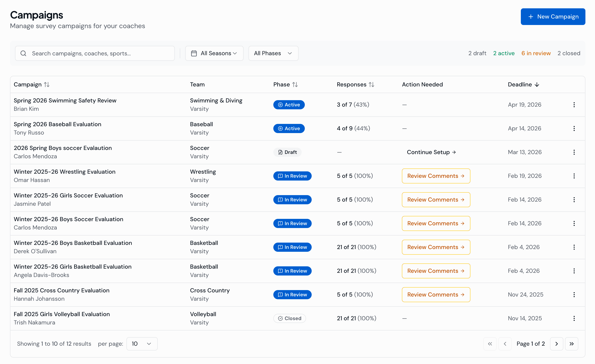Image resolution: width=595 pixels, height=364 pixels.
Task: Click the search magnifier icon
Action: pyautogui.click(x=23, y=53)
